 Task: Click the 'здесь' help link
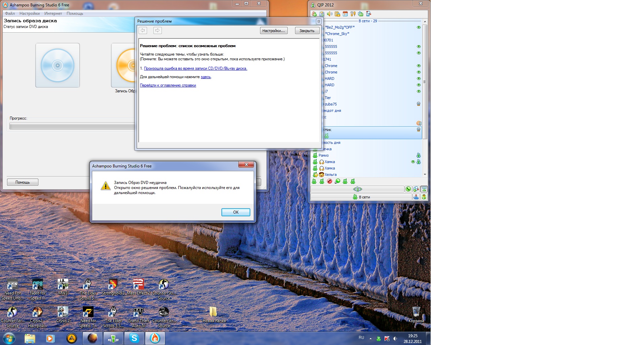[206, 77]
